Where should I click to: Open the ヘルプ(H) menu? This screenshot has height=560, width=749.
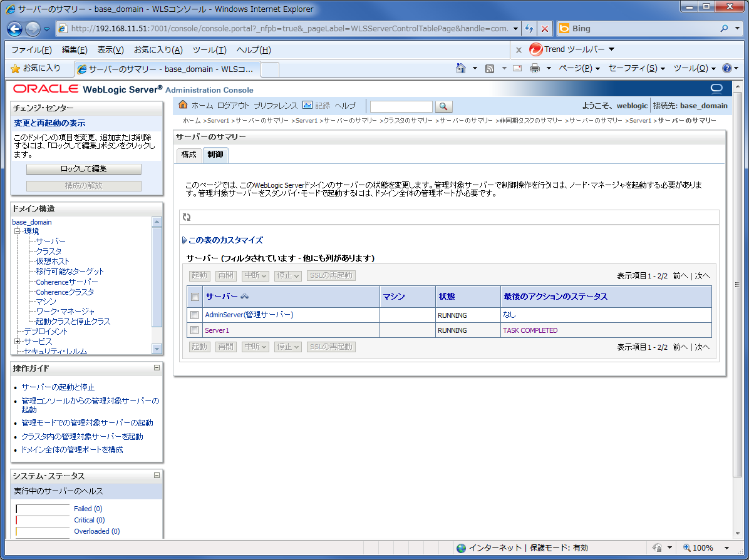coord(254,49)
